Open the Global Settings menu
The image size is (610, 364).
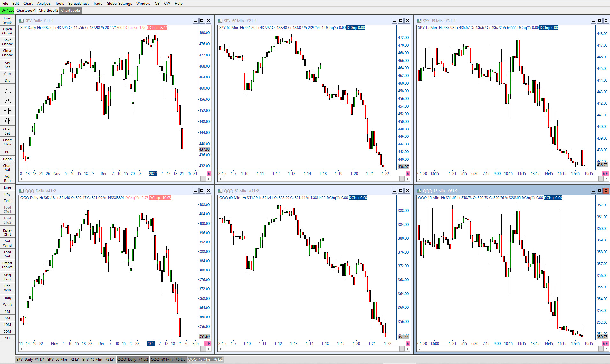pos(119,4)
